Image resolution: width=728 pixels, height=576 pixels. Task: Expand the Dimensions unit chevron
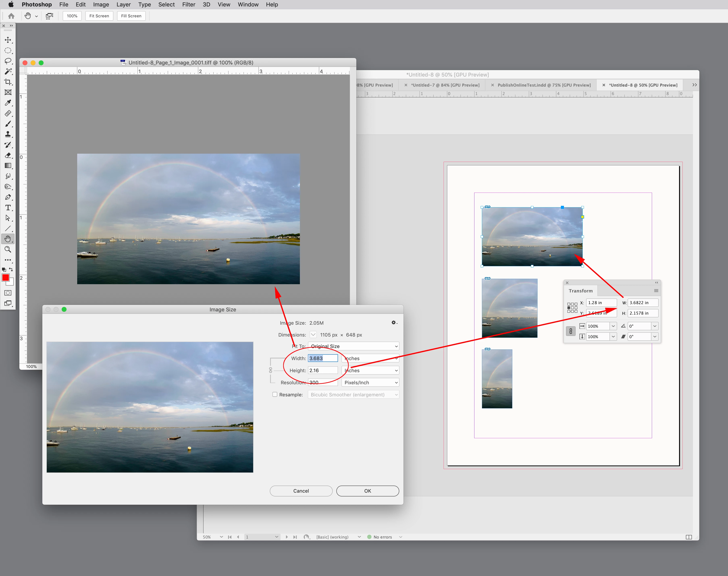(x=313, y=335)
